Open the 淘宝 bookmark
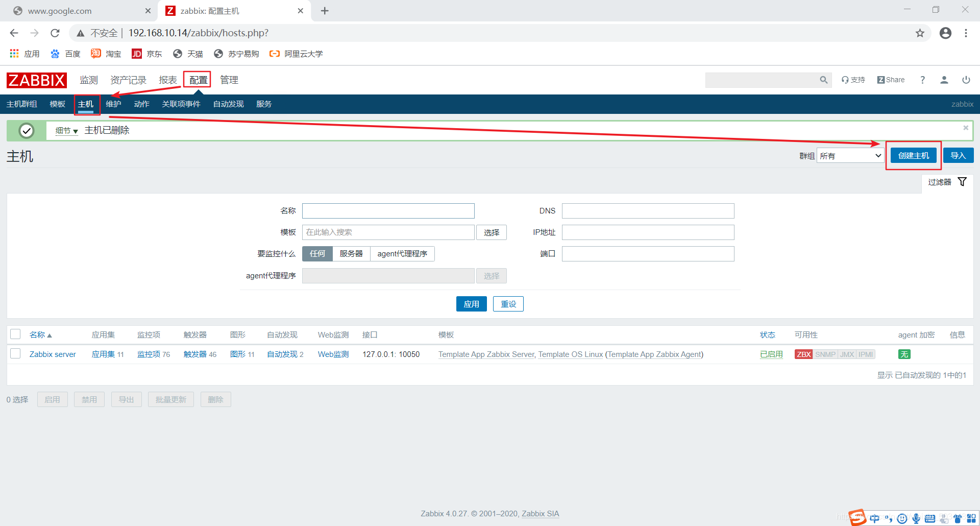The width and height of the screenshot is (980, 526). click(x=106, y=54)
